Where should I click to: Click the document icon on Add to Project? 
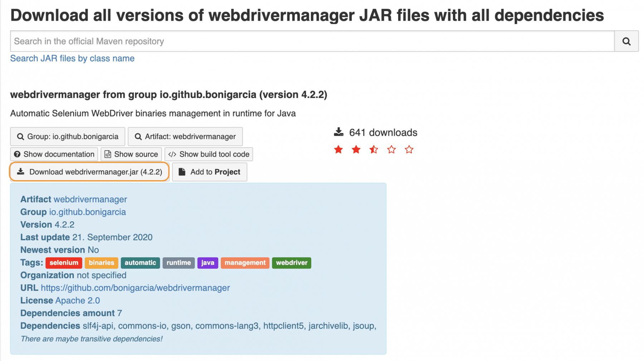(x=182, y=172)
